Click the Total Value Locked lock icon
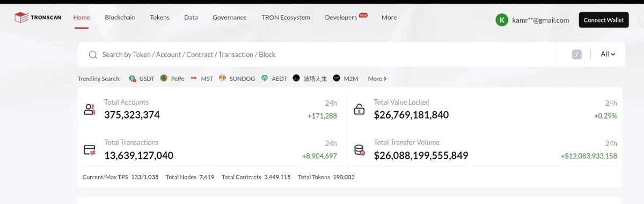This screenshot has height=204, width=644. 360,110
